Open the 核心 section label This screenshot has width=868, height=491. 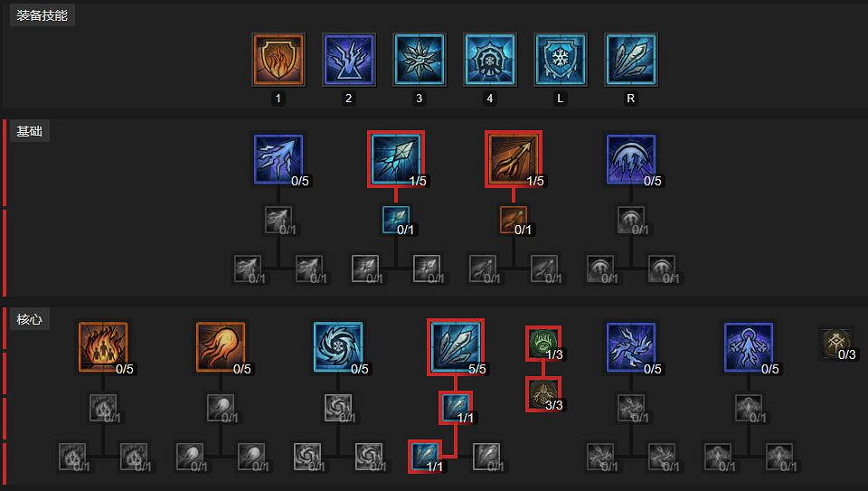[29, 319]
